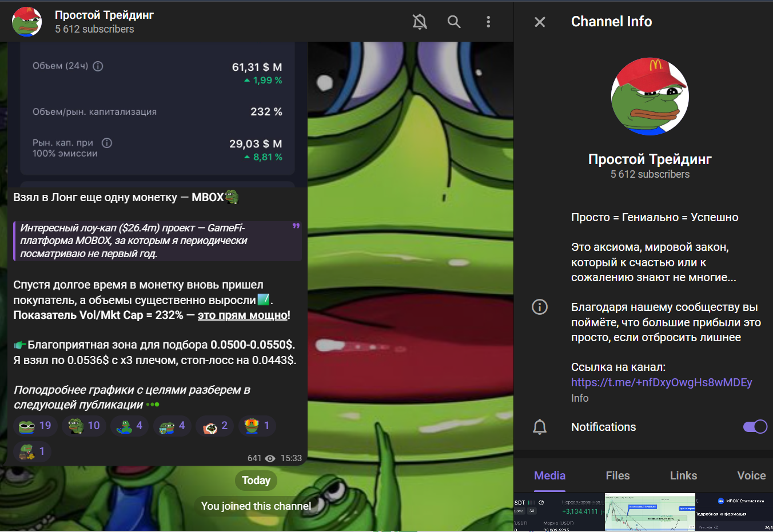Open the large channel profile photo
The height and width of the screenshot is (532, 773).
[x=650, y=97]
